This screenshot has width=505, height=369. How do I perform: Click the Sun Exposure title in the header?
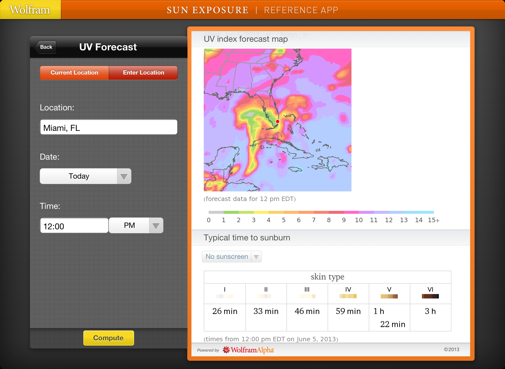pyautogui.click(x=208, y=10)
